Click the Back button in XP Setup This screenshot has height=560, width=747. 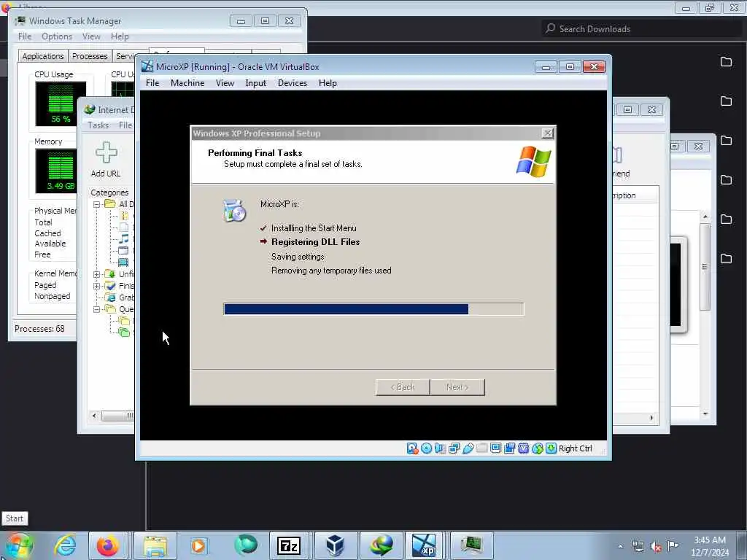[403, 387]
